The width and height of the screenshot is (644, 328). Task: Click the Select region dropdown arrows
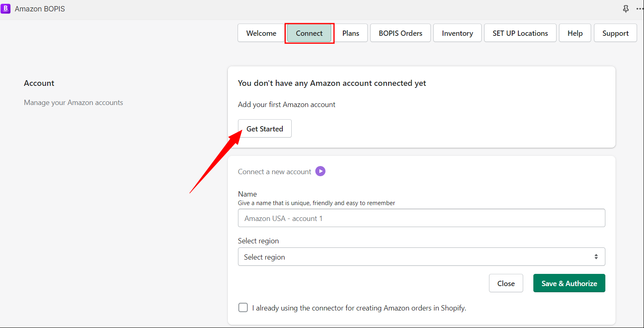(596, 257)
